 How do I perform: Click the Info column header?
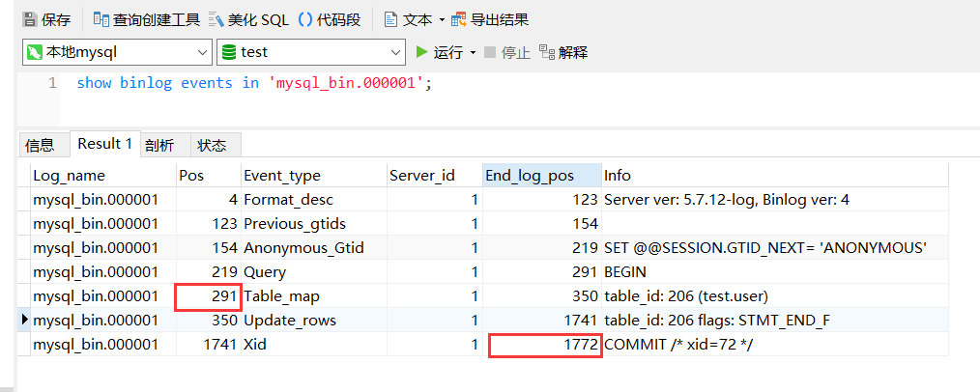775,176
